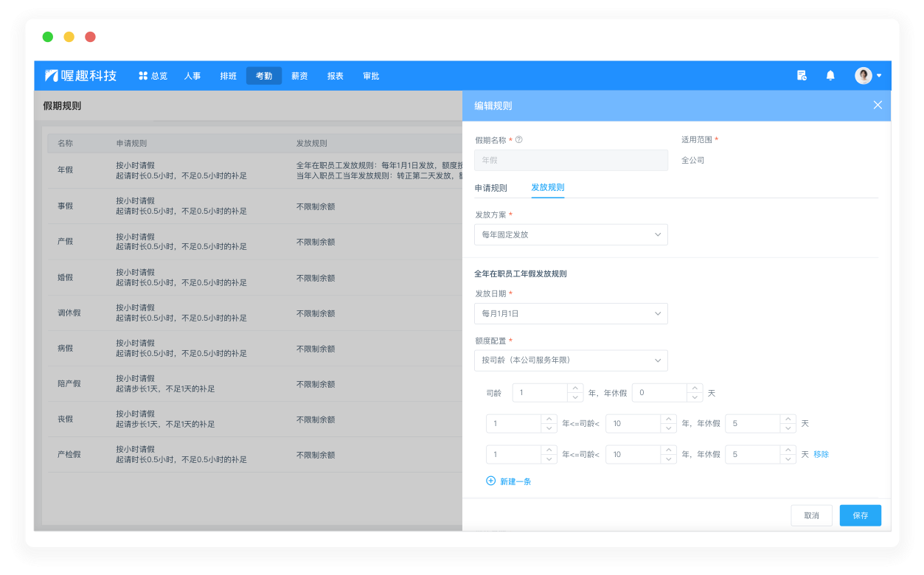Select the 年假 row name
Screen dimensions: 924x575
[66, 170]
